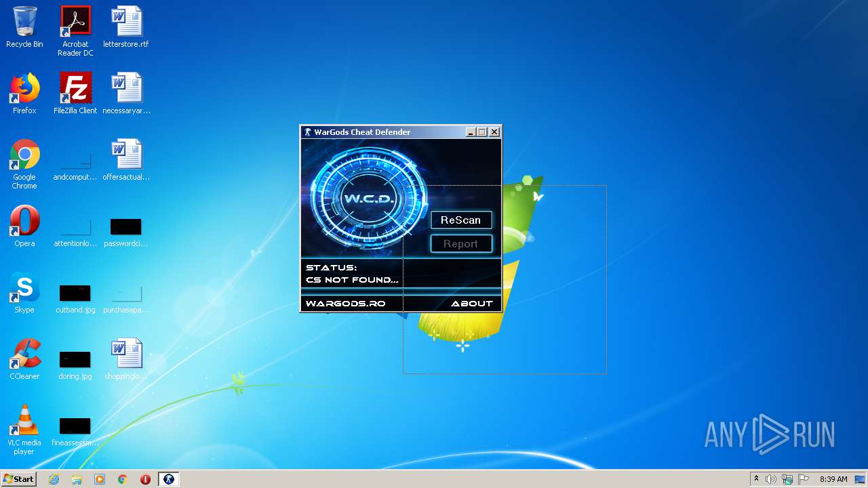
Task: Click the volume speaker tray icon
Action: [771, 479]
